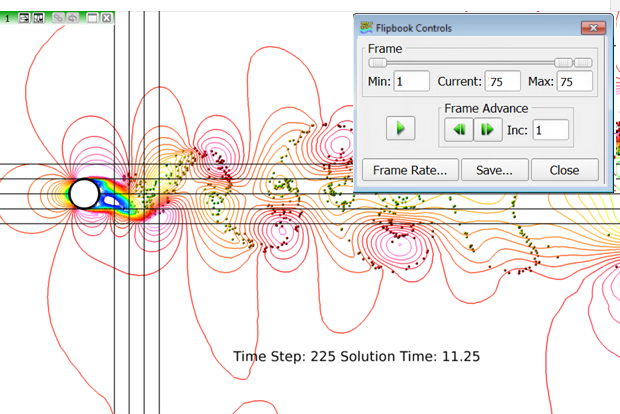Play the flipbook animation
Image resolution: width=620 pixels, height=414 pixels.
point(400,128)
